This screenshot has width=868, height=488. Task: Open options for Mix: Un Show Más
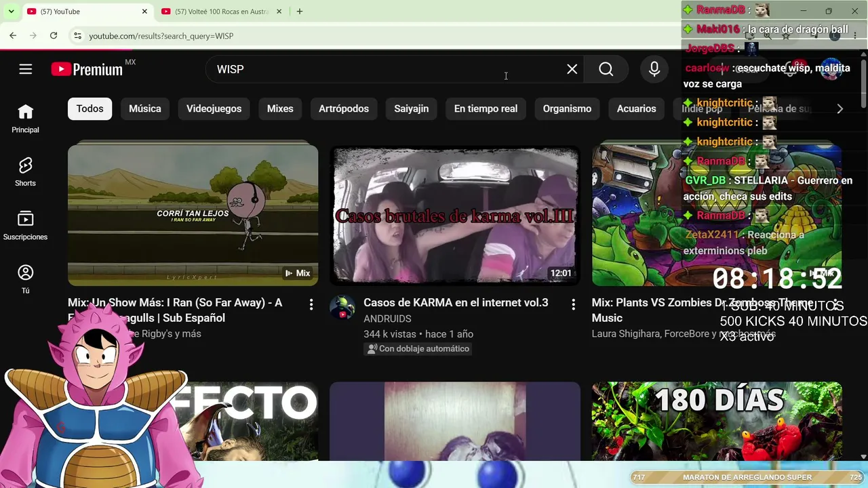(x=311, y=305)
